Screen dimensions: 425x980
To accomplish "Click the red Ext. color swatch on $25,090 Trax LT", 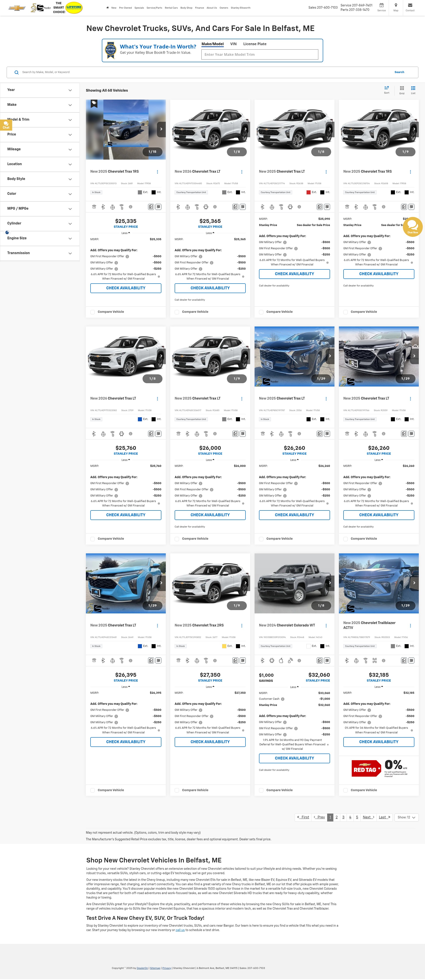I will [309, 193].
